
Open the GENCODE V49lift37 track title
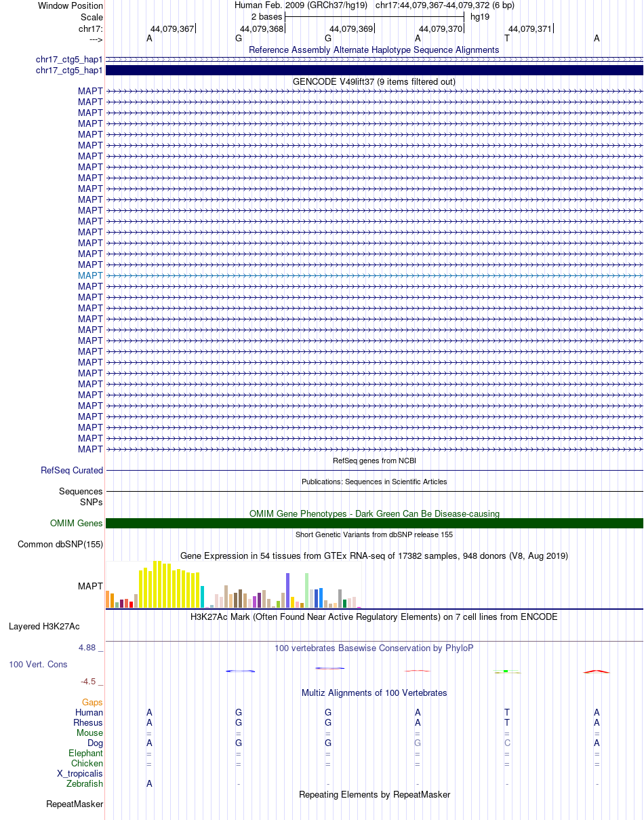[374, 81]
